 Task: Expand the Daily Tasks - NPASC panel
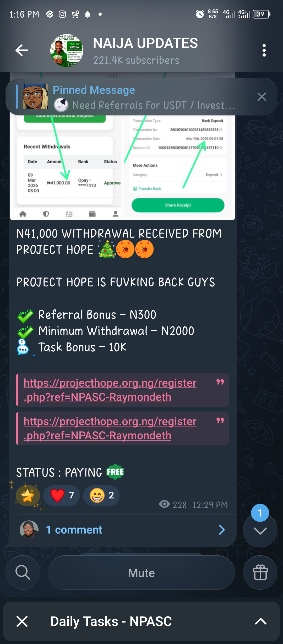(261, 621)
